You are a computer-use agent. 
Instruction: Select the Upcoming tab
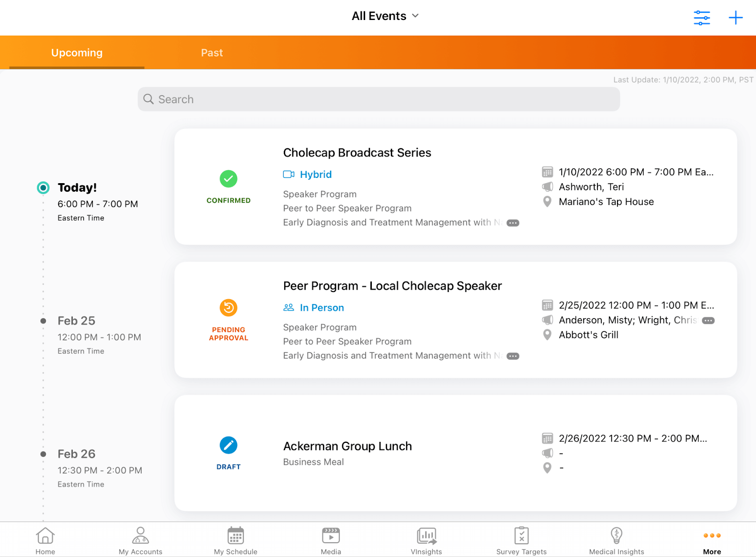77,53
